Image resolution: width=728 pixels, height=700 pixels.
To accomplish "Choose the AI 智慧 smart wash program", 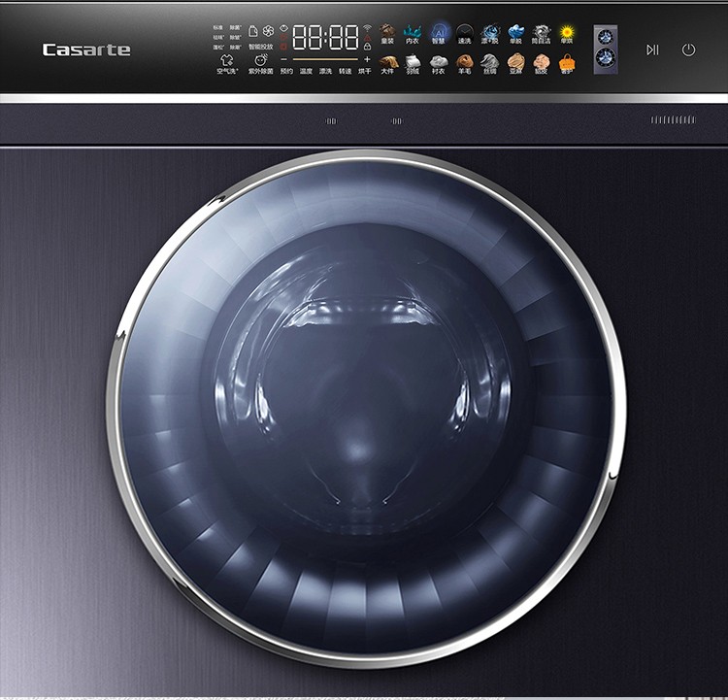I will pos(439,34).
